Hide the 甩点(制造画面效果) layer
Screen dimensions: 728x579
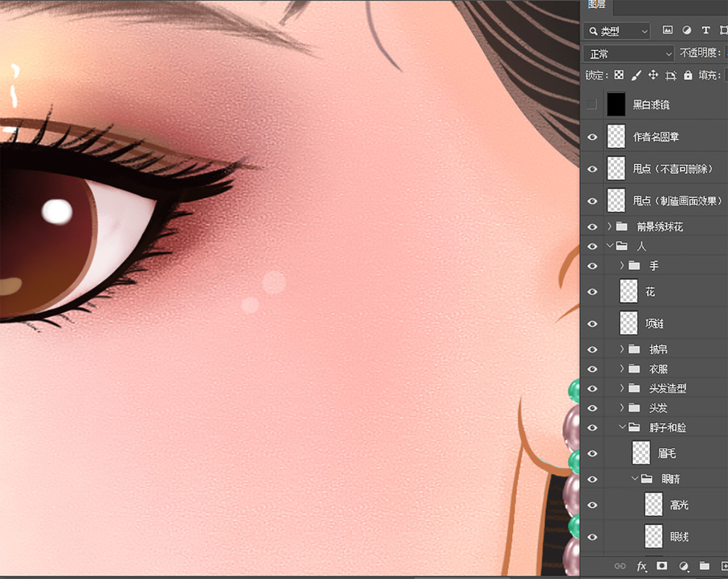tap(592, 201)
